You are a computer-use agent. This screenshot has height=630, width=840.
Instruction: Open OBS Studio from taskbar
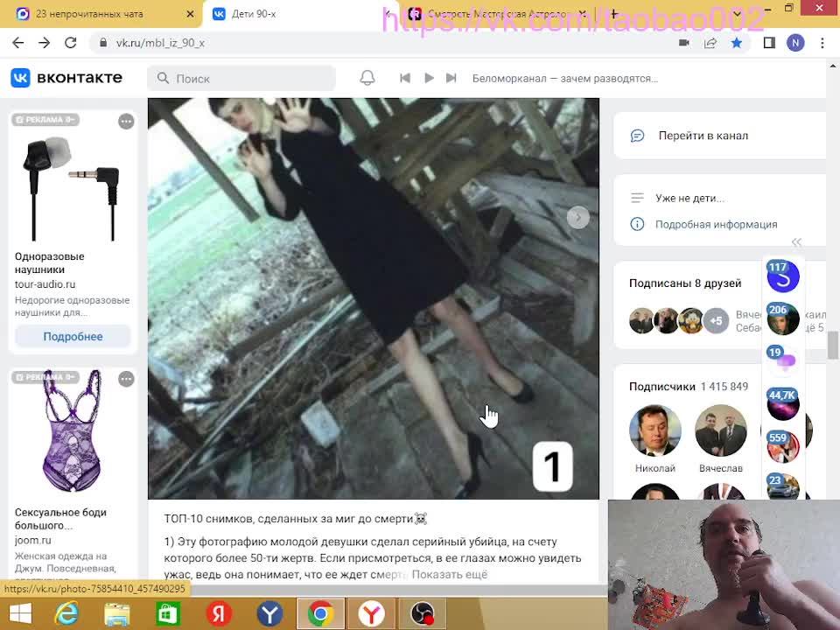pos(422,614)
